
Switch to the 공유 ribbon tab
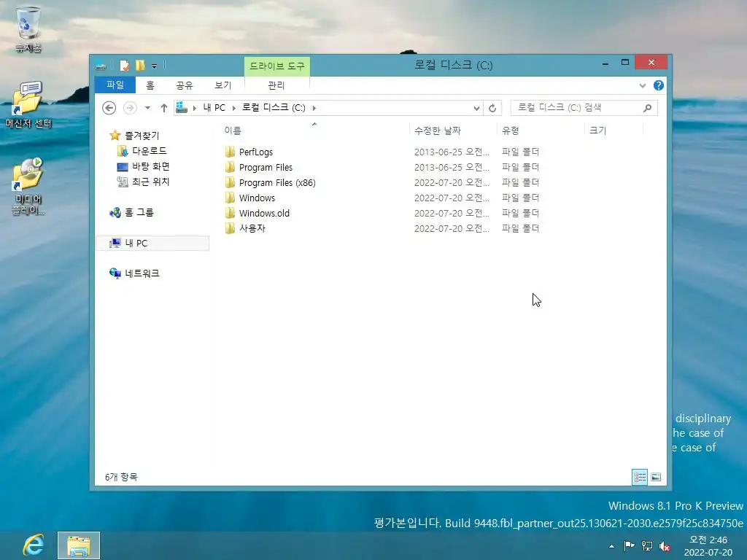[185, 85]
